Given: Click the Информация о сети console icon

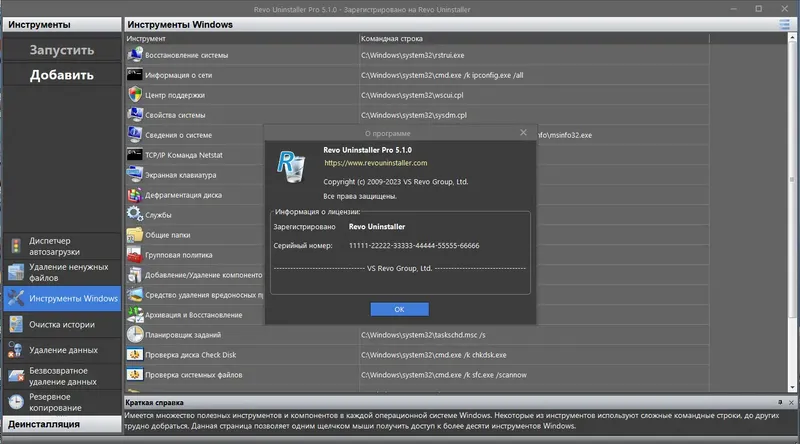Looking at the screenshot, I should (135, 75).
